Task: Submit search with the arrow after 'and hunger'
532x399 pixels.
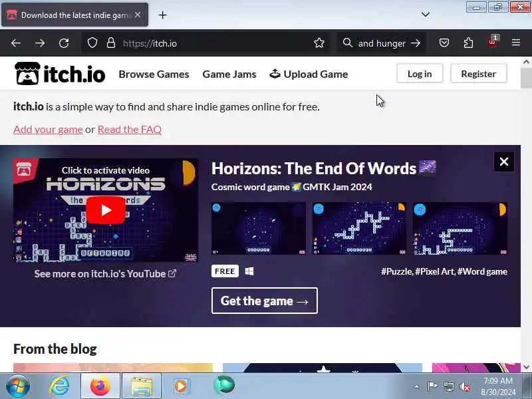Action: click(416, 43)
